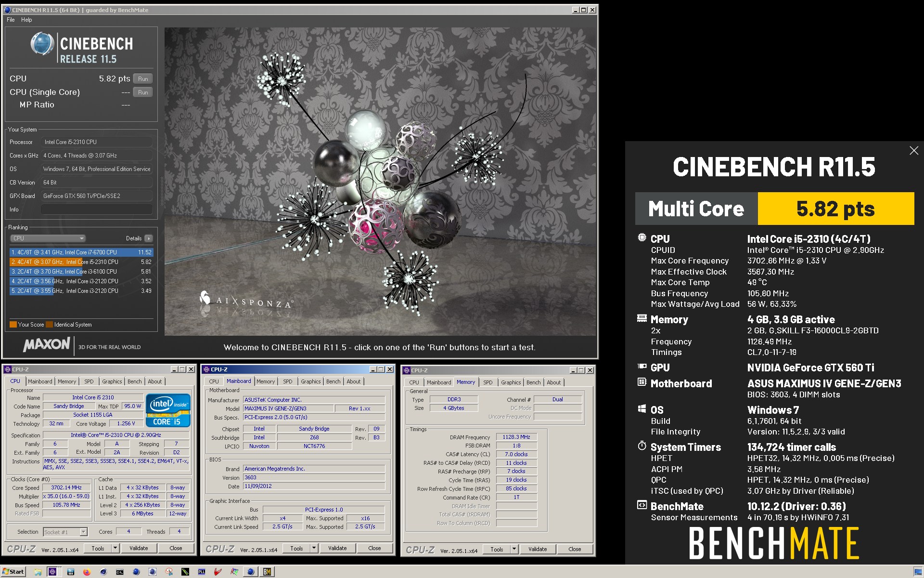Select ranking row 4C/4T Core i5-2310 5.82

81,262
